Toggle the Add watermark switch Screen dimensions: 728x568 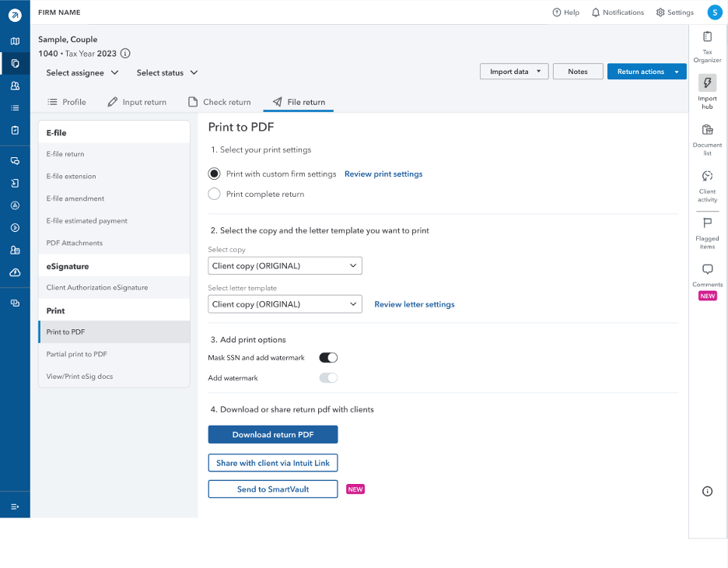(328, 378)
